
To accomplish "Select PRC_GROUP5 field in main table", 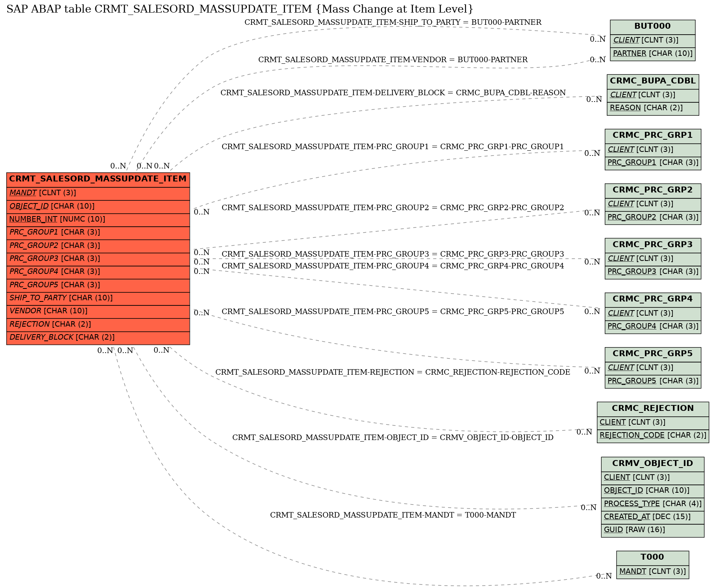I will click(98, 285).
